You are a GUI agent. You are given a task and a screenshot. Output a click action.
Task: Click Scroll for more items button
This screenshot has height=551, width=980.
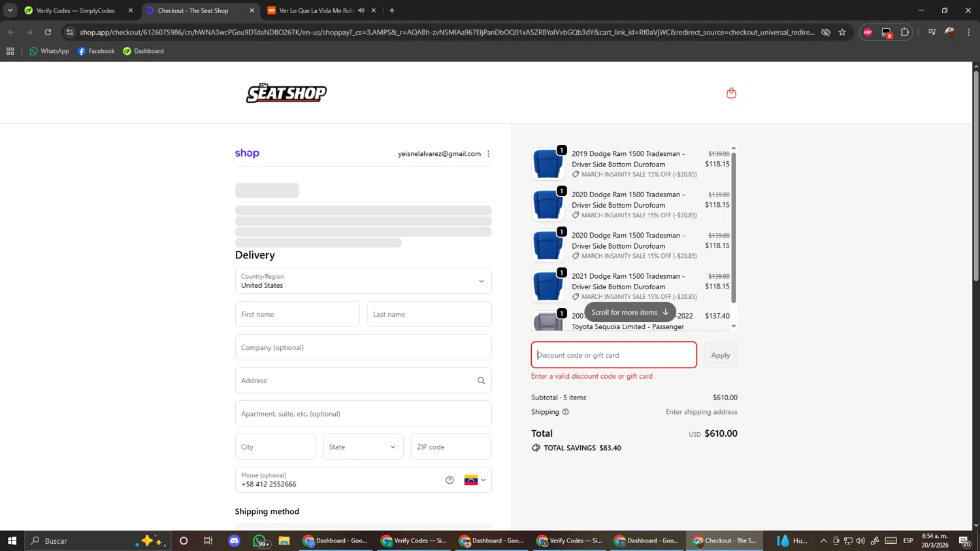(630, 312)
